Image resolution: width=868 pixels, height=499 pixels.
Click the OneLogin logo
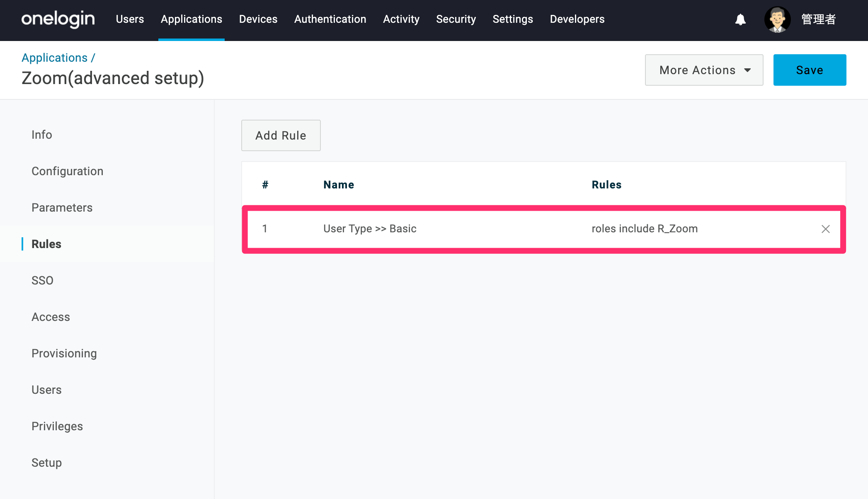(58, 19)
